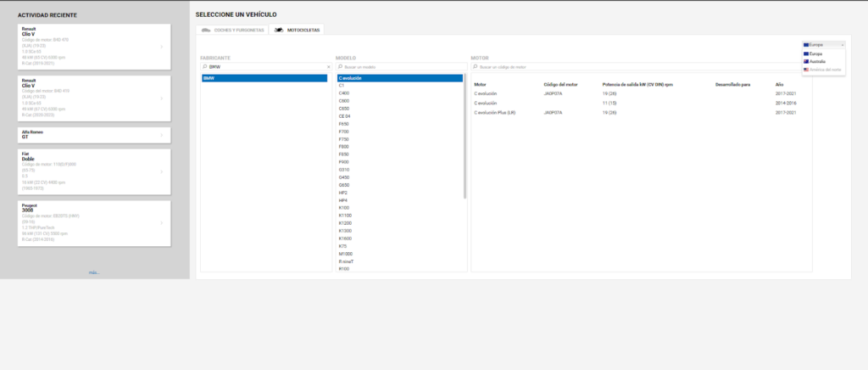Screen dimensions: 868x370
Task: Click the Fabricante search field containing BMW
Action: click(x=266, y=66)
